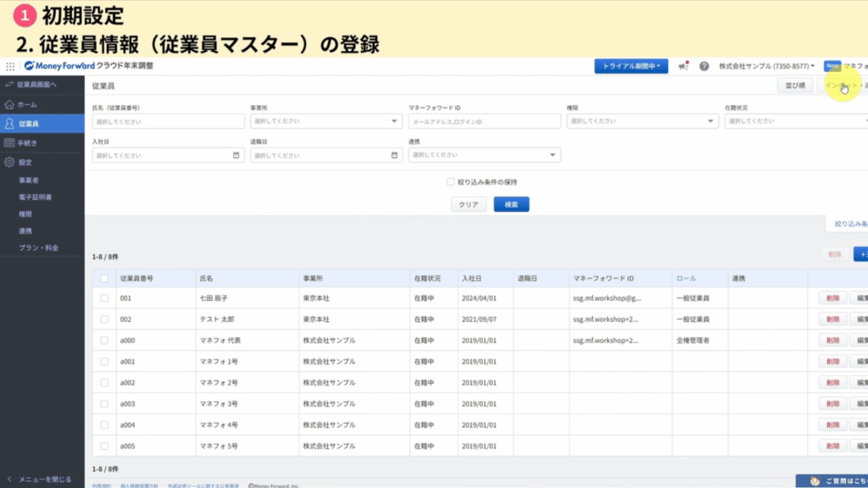
Task: Open 手続き in the sidebar
Action: pyautogui.click(x=27, y=143)
